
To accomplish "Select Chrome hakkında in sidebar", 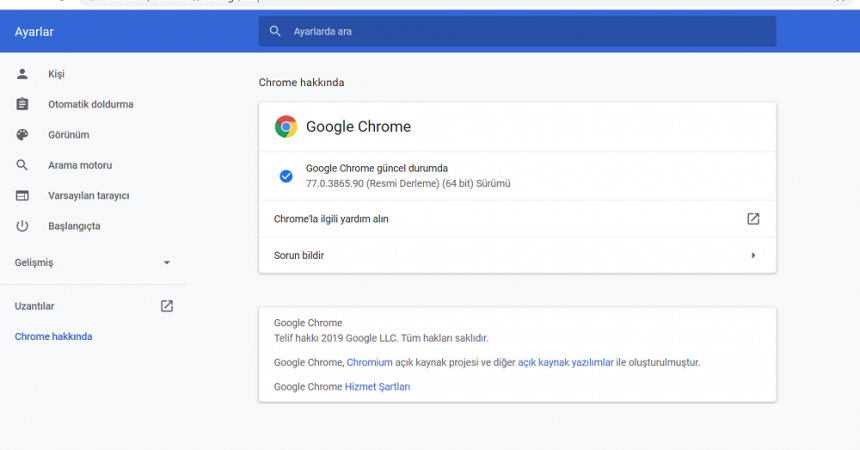I will tap(53, 336).
